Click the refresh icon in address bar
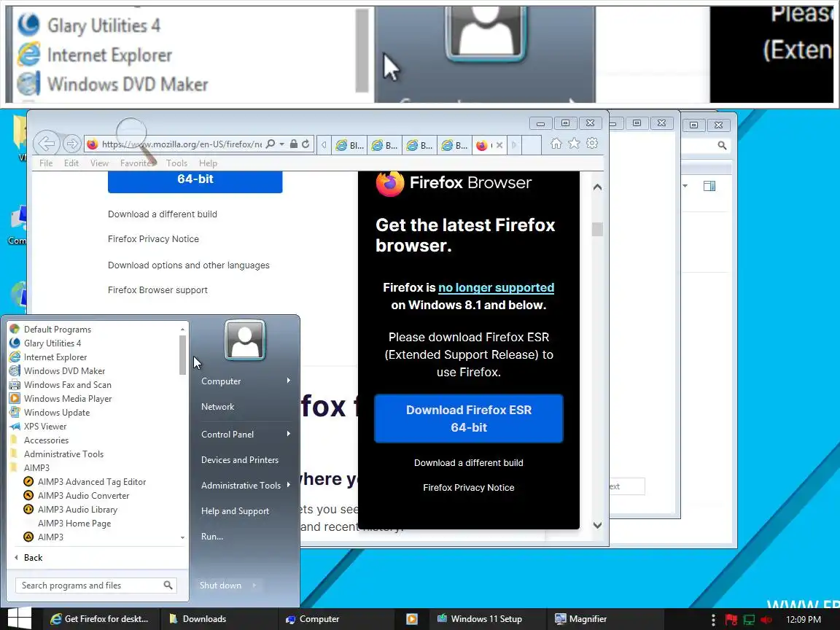The height and width of the screenshot is (630, 840). 306,144
